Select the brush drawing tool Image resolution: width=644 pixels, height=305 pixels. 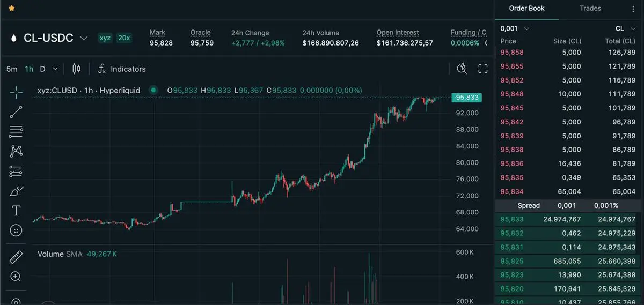click(x=16, y=191)
